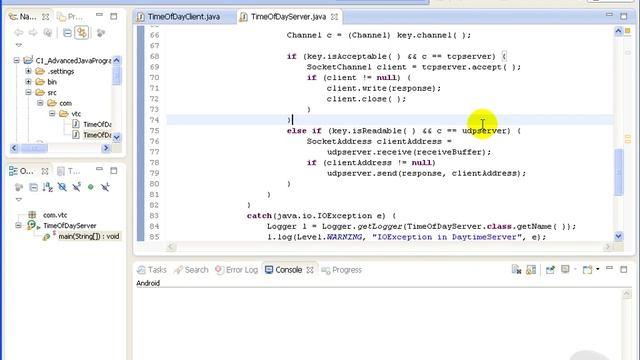This screenshot has height=360, width=640.
Task: Open first TimeOfDa… file under vtc
Action: tap(97, 124)
